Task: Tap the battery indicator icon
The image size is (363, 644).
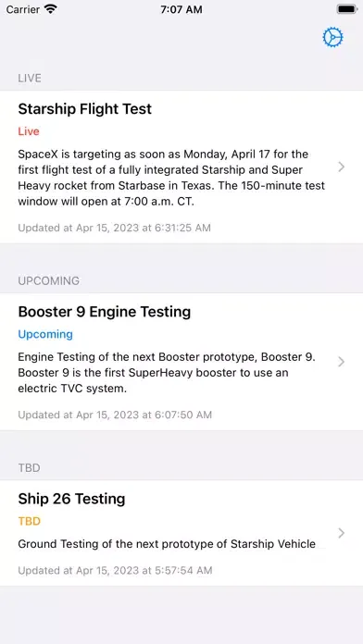Action: (x=346, y=9)
